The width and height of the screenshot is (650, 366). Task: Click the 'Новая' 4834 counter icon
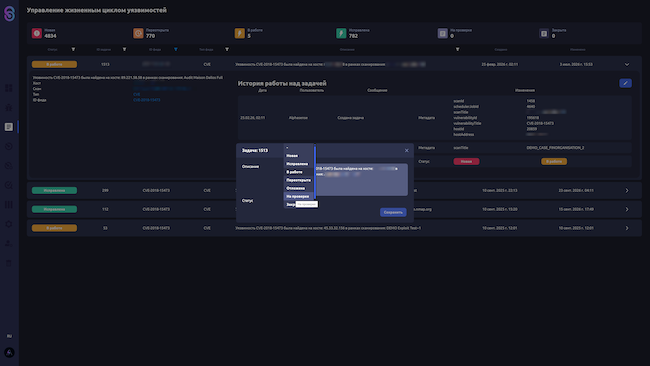pos(37,33)
